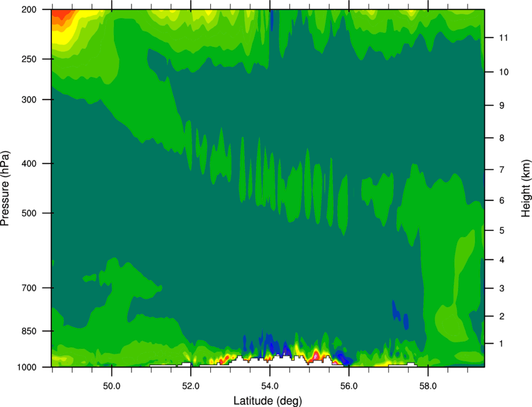Pick the 9 km height label
Screen dimensions: 532x407
point(502,106)
